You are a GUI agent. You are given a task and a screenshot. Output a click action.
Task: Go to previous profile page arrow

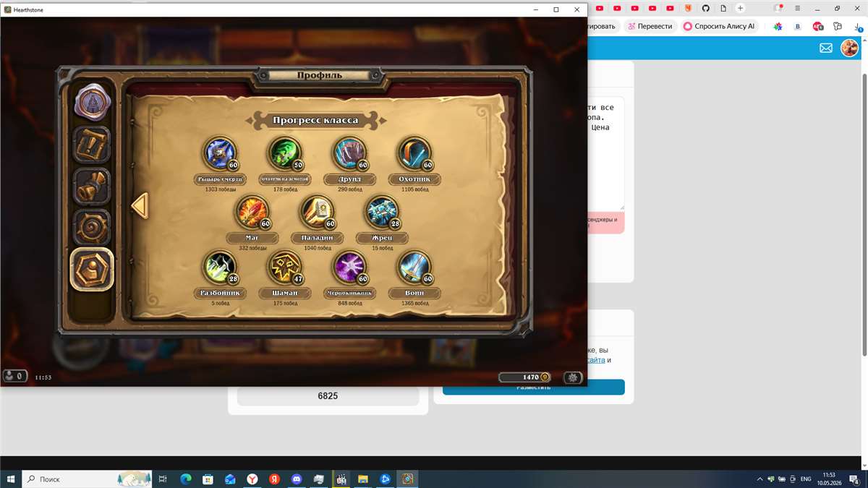139,206
